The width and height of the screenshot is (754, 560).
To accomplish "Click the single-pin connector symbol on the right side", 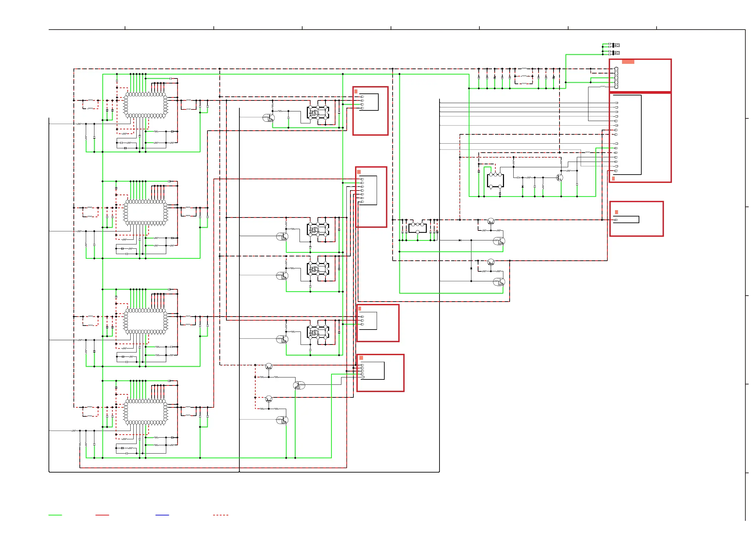I will (627, 220).
